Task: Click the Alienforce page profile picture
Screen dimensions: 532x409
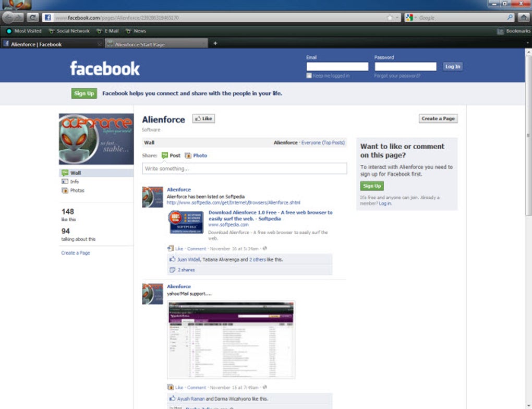Action: [x=96, y=139]
